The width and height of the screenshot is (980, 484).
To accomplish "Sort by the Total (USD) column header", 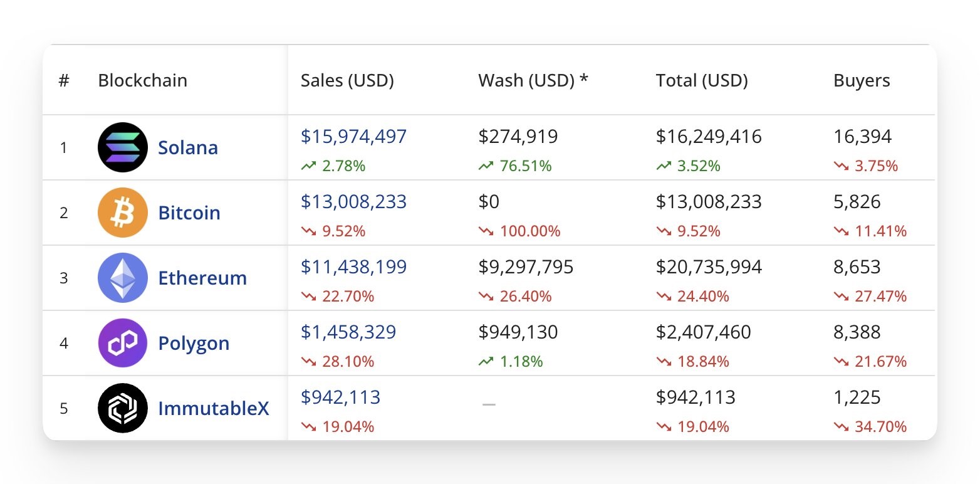I will [702, 80].
